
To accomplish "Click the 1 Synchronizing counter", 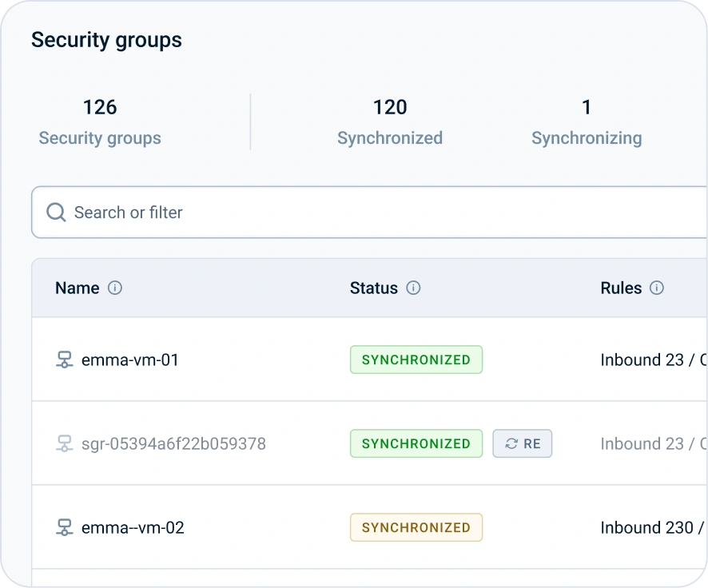I will click(x=587, y=122).
